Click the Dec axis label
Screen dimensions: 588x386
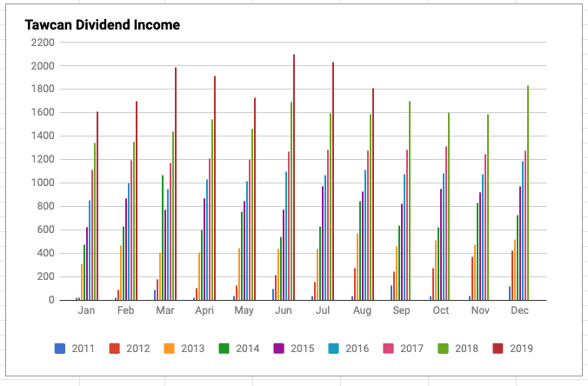tap(520, 310)
